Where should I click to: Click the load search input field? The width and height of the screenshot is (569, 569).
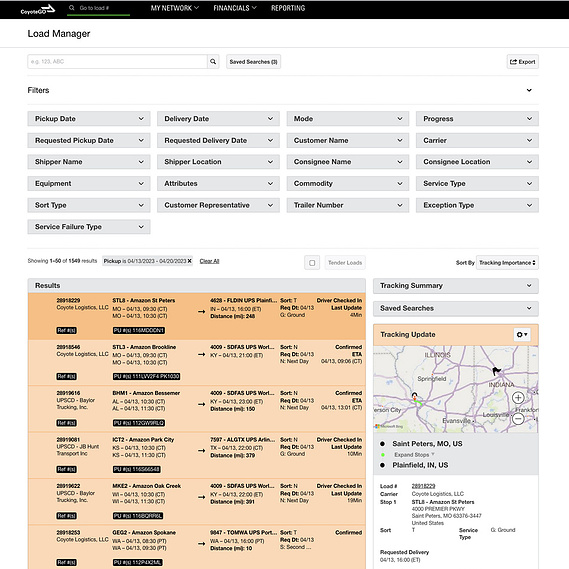pyautogui.click(x=117, y=62)
